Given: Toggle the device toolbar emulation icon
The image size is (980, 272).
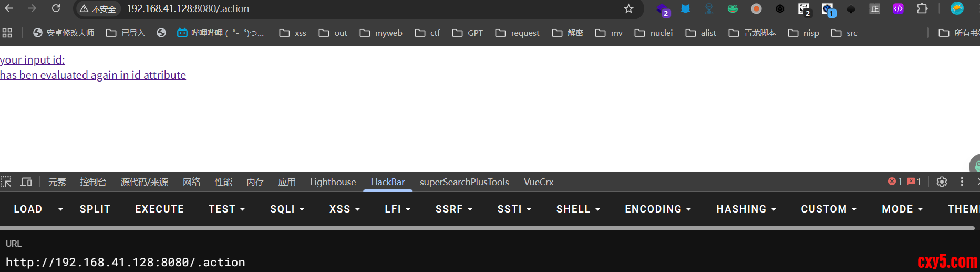Looking at the screenshot, I should point(26,182).
